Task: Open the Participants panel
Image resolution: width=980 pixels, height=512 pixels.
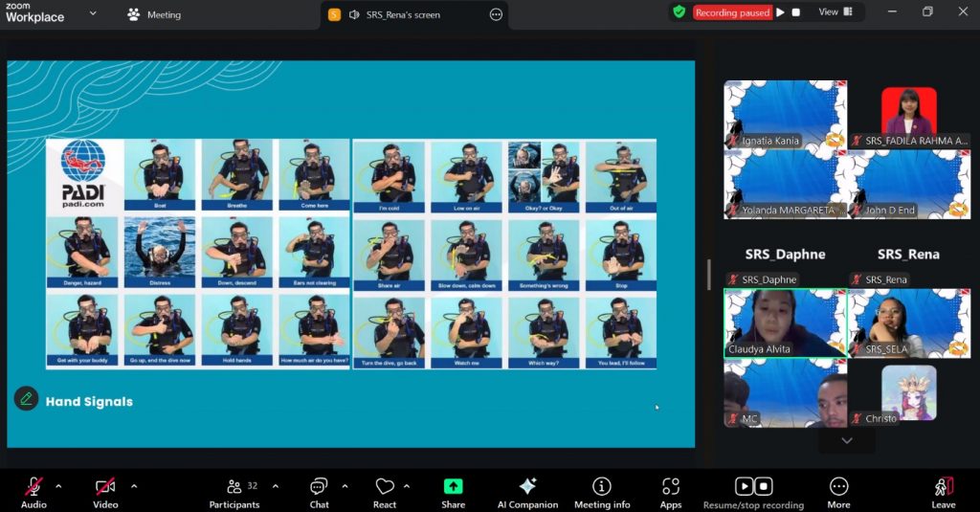Action: coord(234,492)
